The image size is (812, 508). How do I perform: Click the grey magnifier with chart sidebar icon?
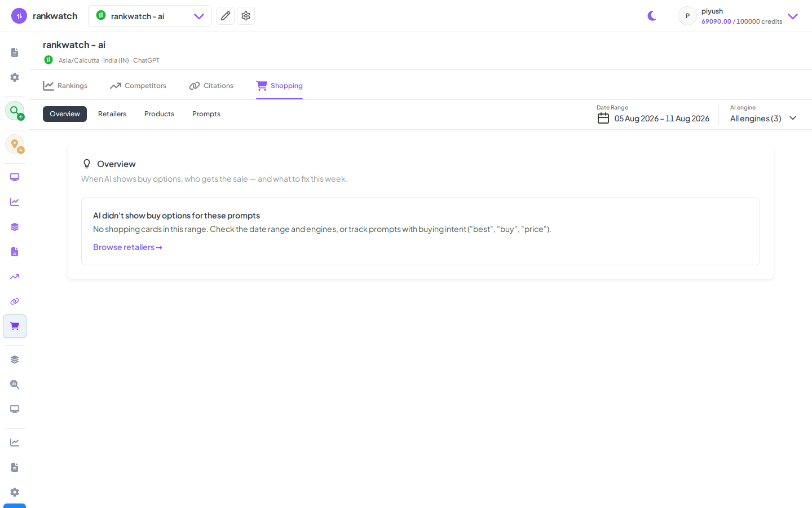coord(15,384)
